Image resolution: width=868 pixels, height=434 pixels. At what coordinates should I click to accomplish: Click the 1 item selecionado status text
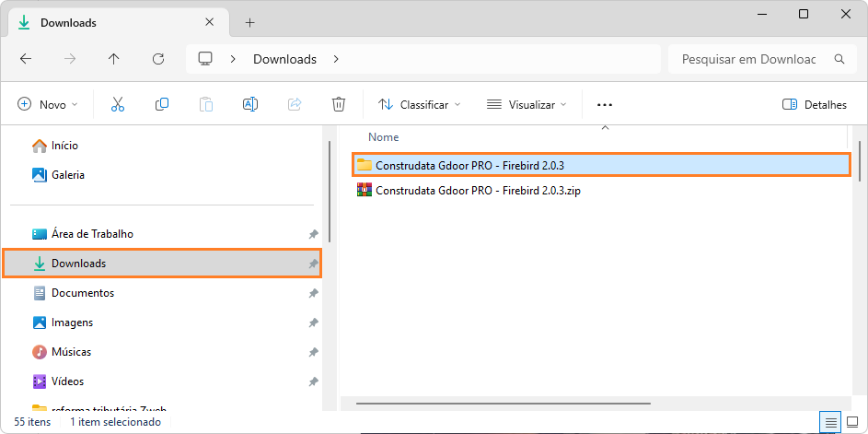[115, 422]
